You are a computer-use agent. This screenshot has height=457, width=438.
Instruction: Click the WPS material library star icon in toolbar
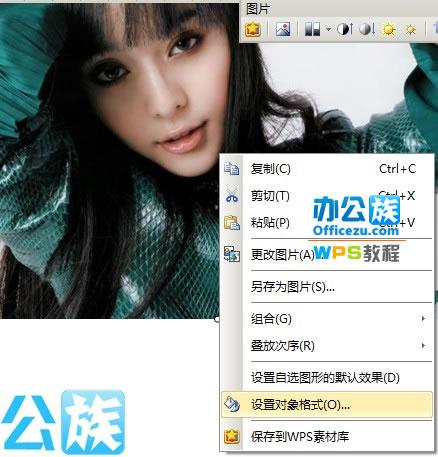tap(252, 29)
